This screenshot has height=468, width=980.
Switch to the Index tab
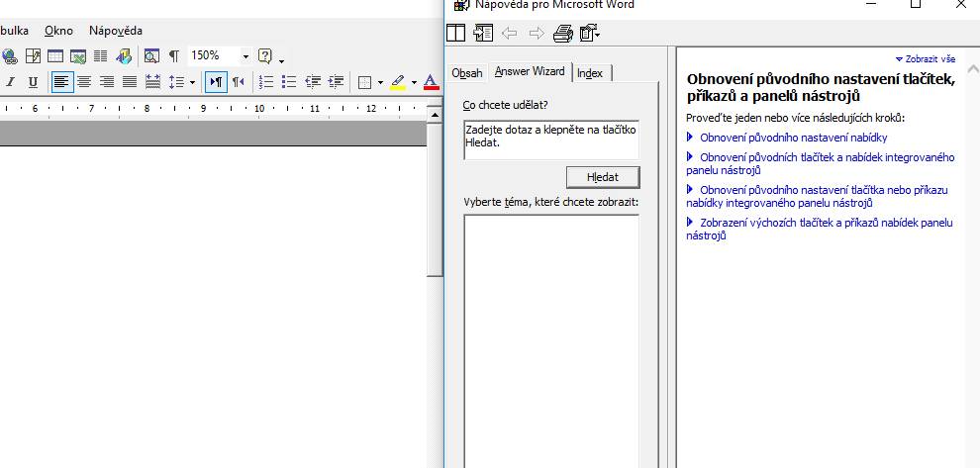coord(590,73)
